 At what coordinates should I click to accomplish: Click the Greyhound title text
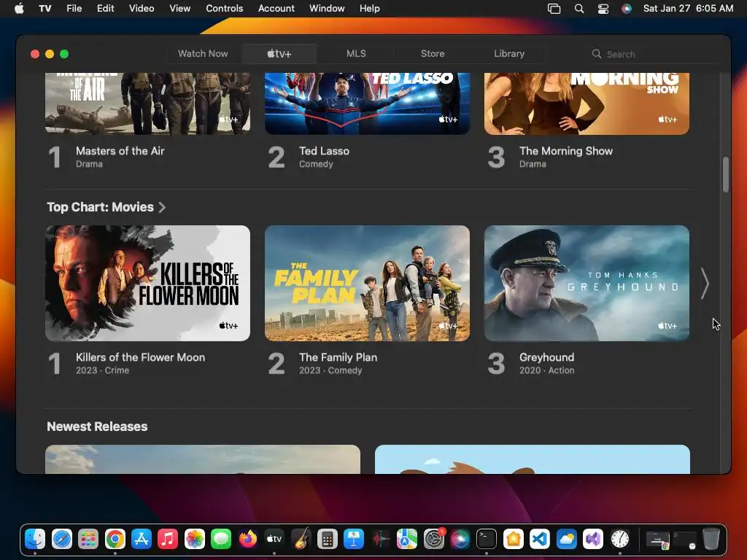tap(547, 357)
